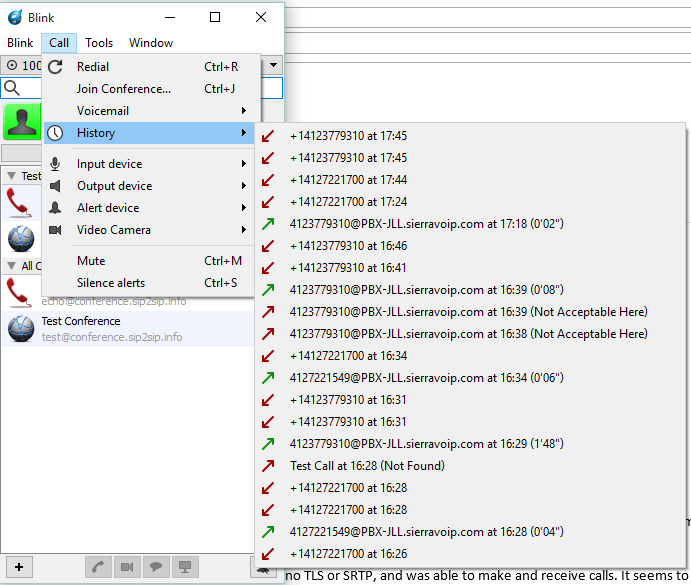Select 16:39 Not Acceptable Here entry
The width and height of the screenshot is (691, 585).
click(470, 312)
